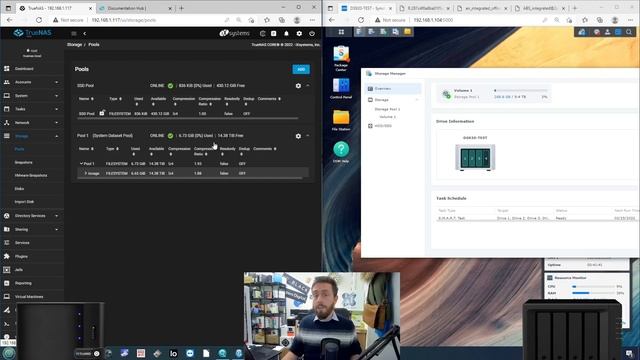The height and width of the screenshot is (360, 640).
Task: Click the Storage breadcrumb link
Action: point(74,44)
